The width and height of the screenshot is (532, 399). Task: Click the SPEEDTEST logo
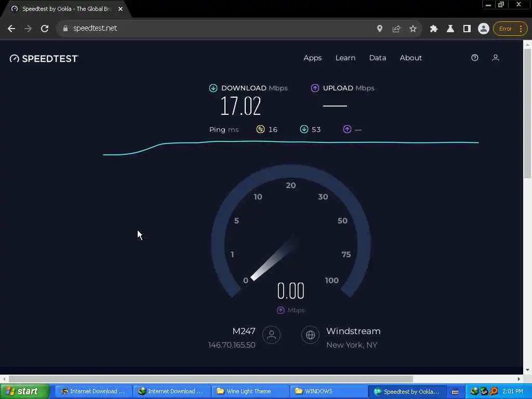pyautogui.click(x=44, y=58)
